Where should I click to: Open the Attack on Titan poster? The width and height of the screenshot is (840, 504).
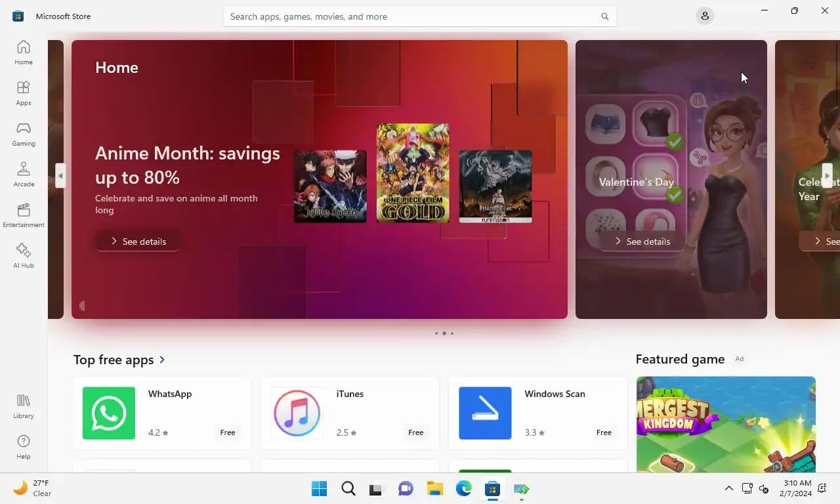click(x=495, y=186)
